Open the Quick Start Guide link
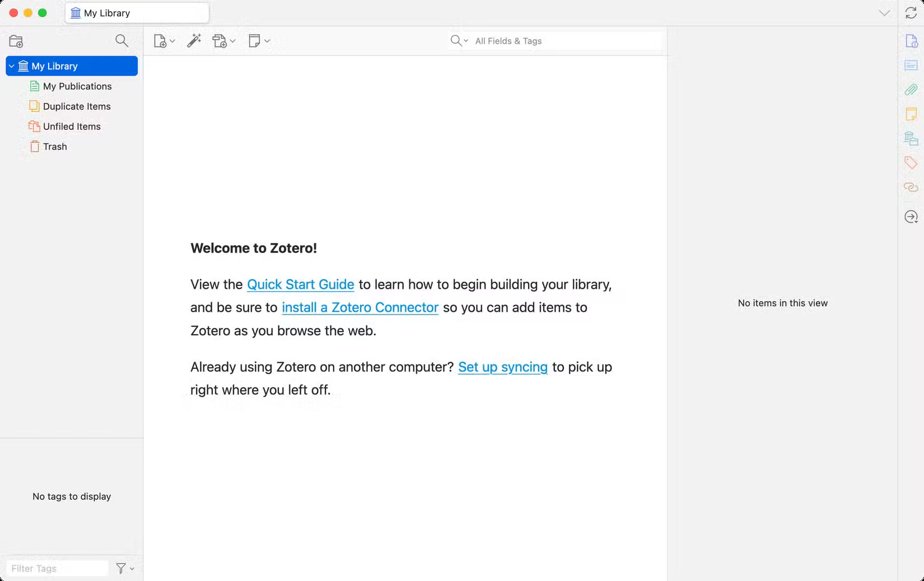 (301, 284)
